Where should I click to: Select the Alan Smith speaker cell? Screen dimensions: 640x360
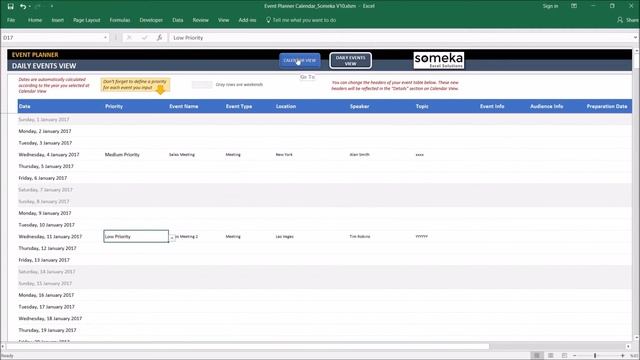tap(360, 155)
